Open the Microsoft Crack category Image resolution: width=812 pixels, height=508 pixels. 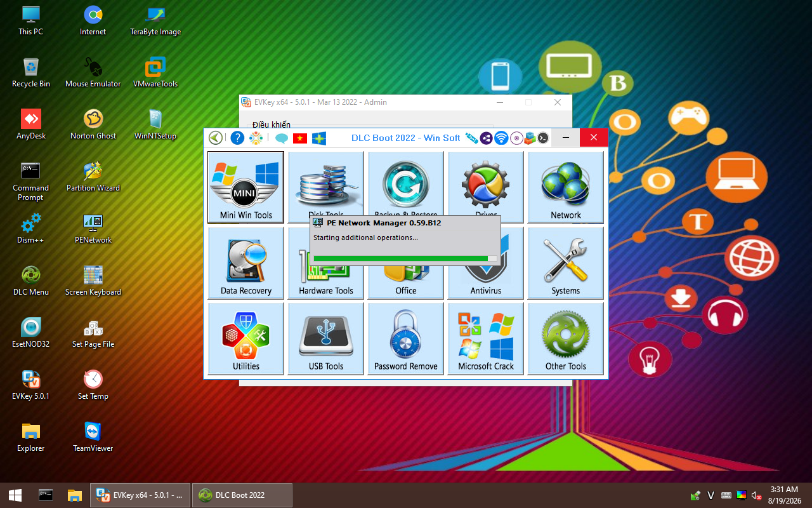click(x=485, y=338)
